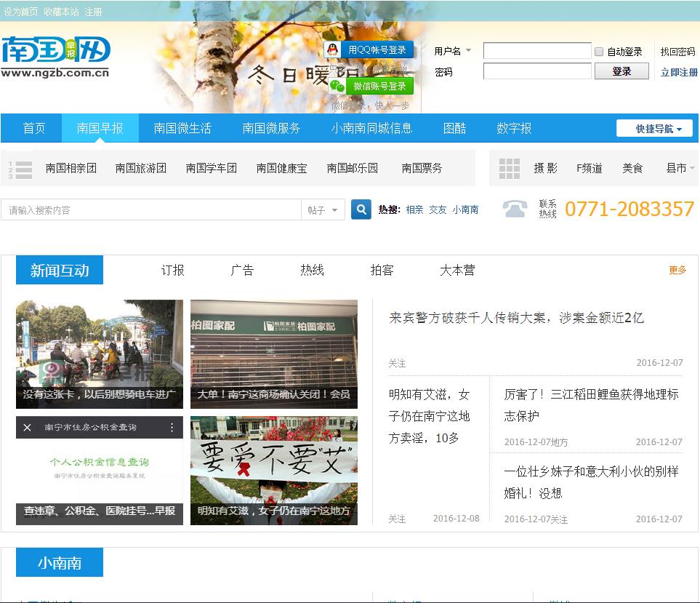Click the grid icon beside 摄影
700x603 pixels.
tap(510, 169)
